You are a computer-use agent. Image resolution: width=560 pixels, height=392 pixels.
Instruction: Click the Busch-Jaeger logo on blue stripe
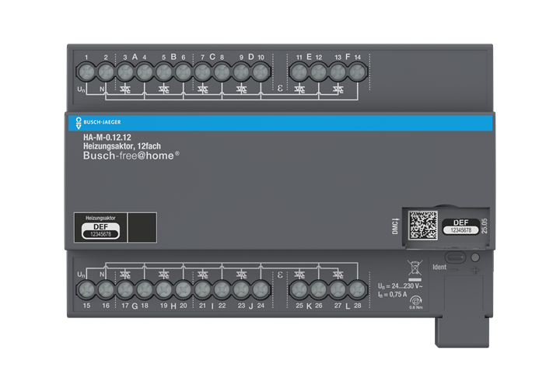click(x=99, y=122)
